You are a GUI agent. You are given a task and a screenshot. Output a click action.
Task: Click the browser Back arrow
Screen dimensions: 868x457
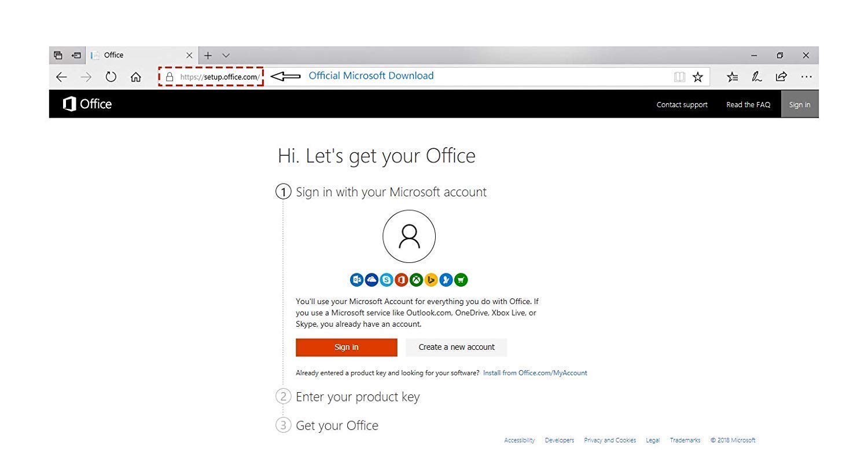61,77
